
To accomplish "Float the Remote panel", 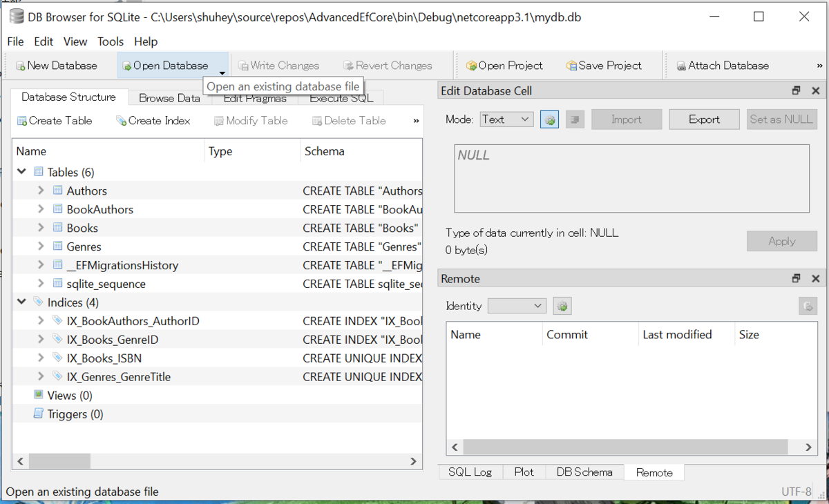I will [796, 279].
